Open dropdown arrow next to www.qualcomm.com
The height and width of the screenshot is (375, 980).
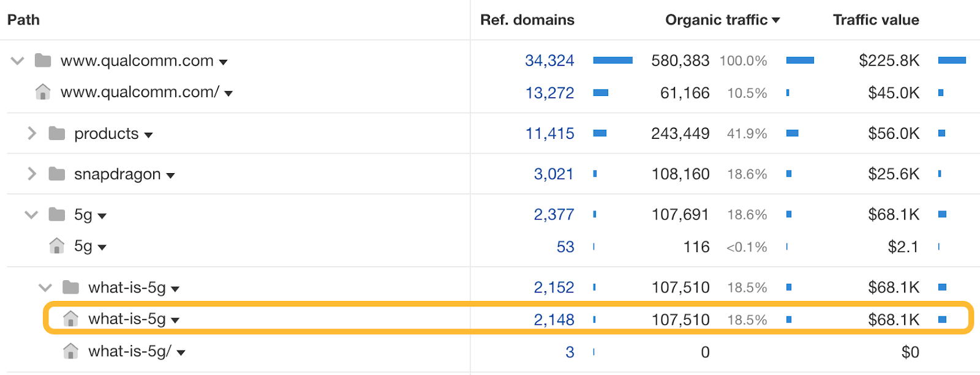pos(224,62)
